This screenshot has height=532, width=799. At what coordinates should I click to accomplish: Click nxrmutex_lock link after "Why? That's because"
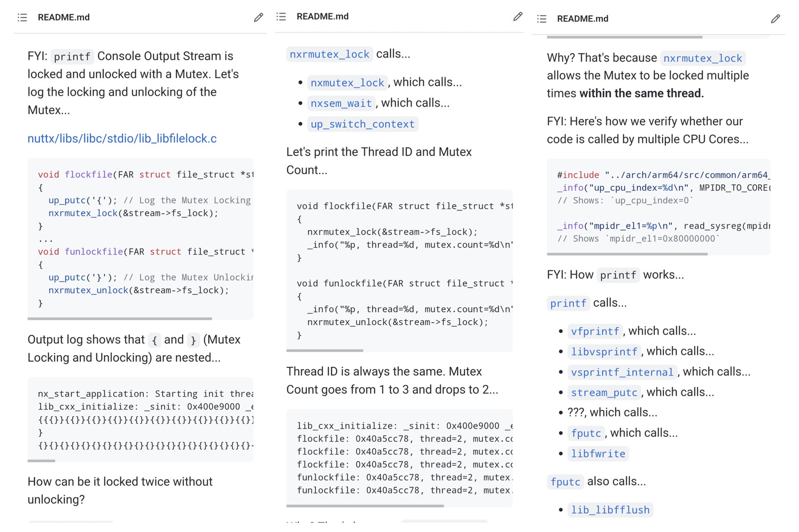[x=702, y=59]
